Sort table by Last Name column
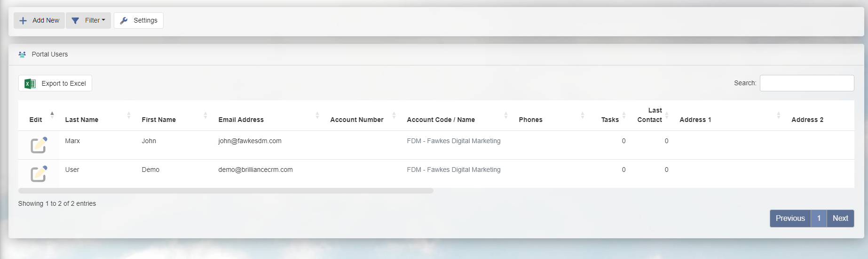868x259 pixels. (82, 120)
